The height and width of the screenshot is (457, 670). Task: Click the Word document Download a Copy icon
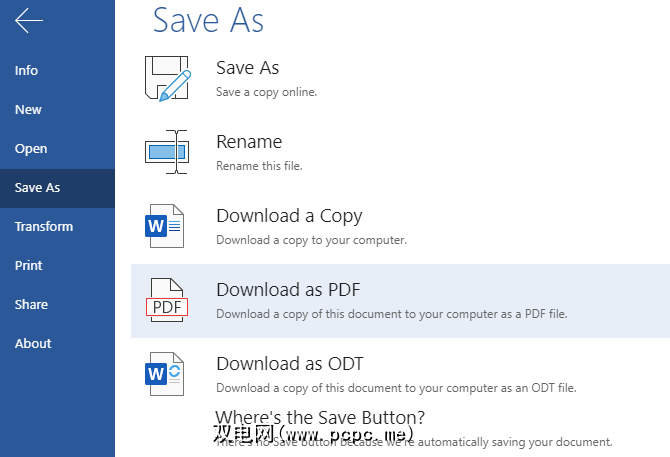tap(165, 226)
